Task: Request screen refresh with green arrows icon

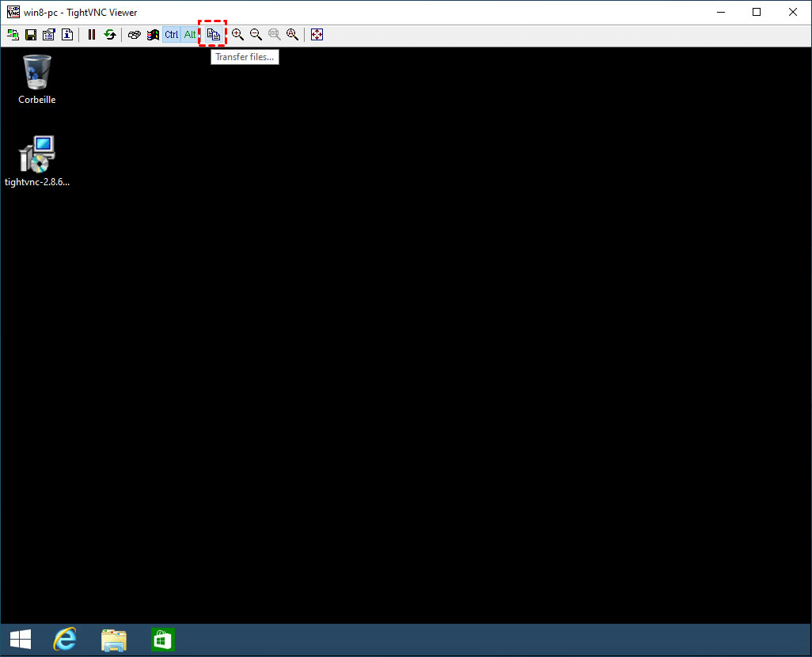Action: [110, 35]
